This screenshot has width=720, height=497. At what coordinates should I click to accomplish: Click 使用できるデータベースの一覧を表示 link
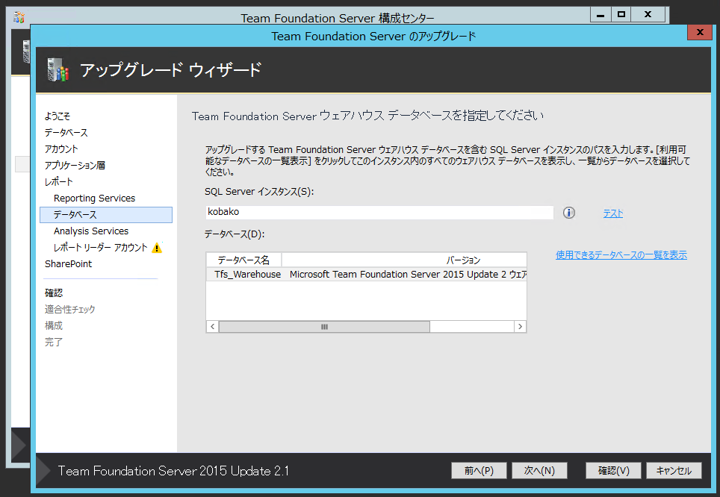(x=621, y=255)
